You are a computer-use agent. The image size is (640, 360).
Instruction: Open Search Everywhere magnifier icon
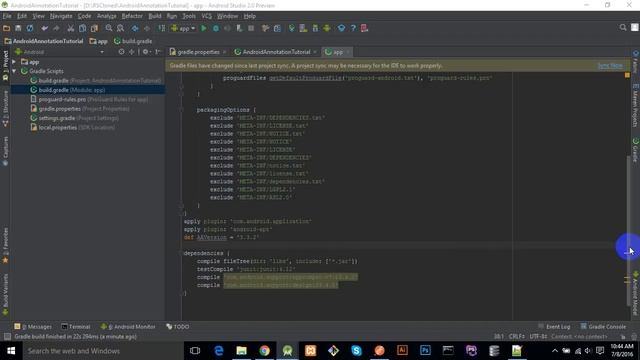point(623,27)
